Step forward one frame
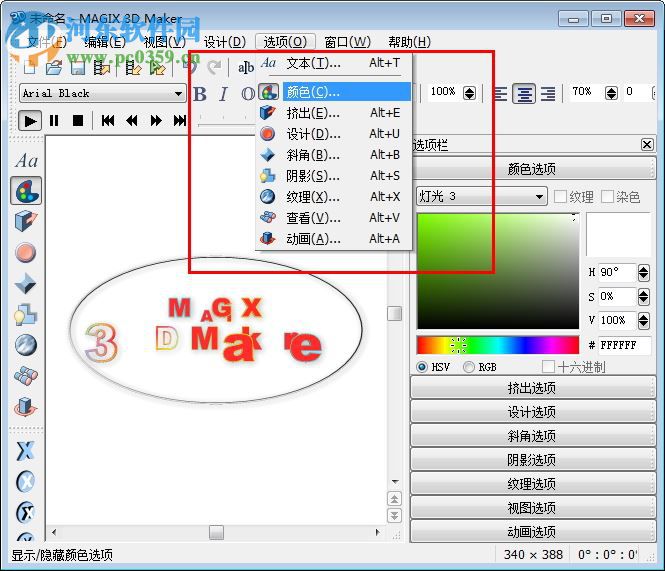Screen dimensions: 665x571 (x=156, y=121)
